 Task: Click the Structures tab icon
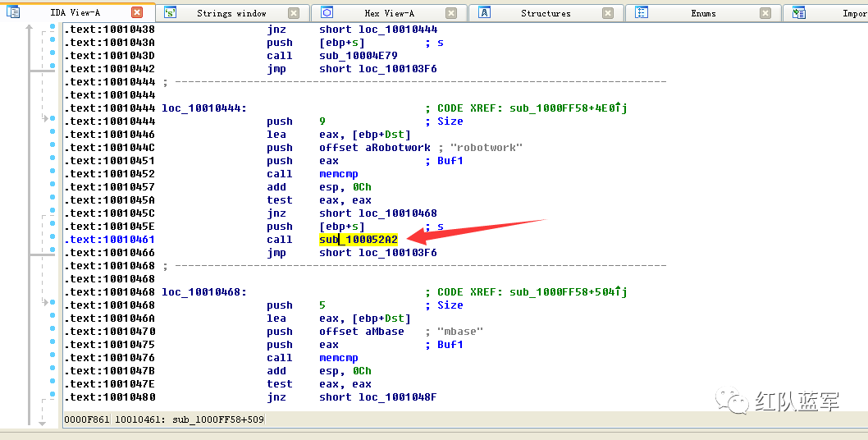pyautogui.click(x=484, y=12)
